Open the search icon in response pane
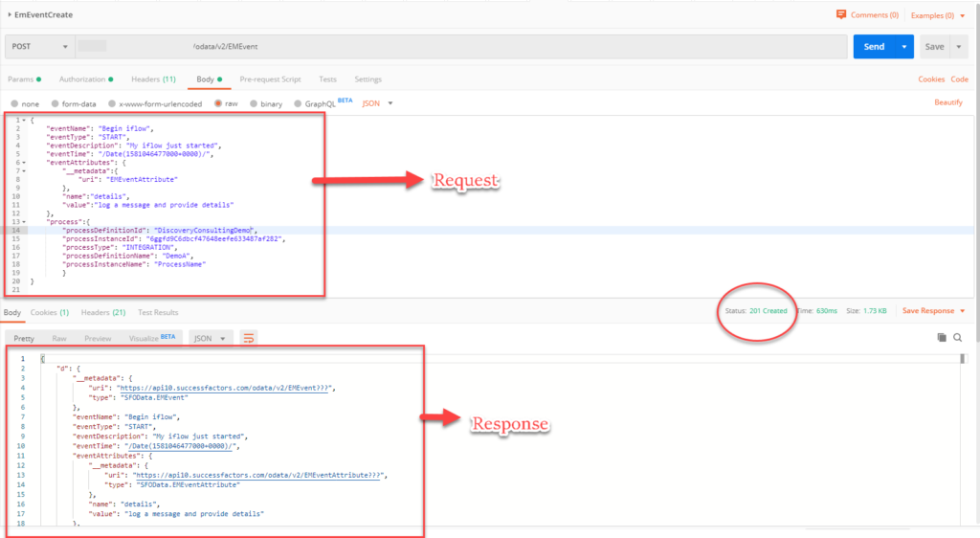 click(957, 337)
